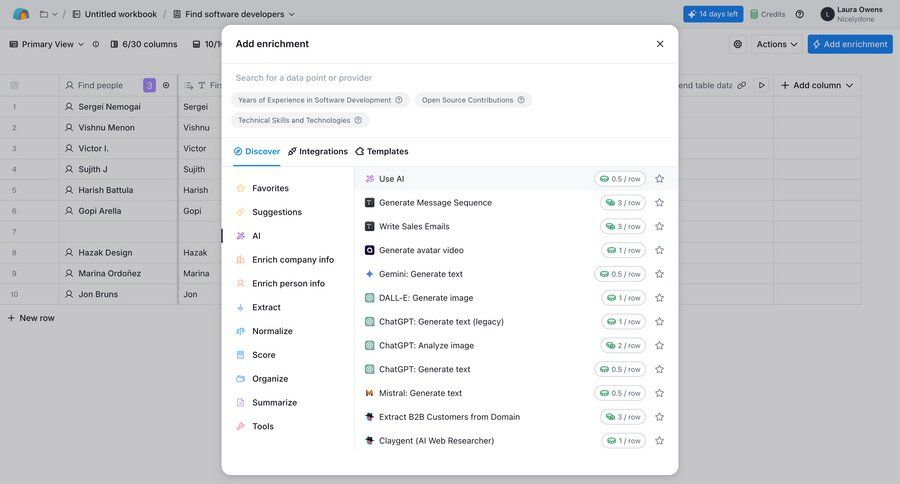Image resolution: width=900 pixels, height=484 pixels.
Task: Open Untitled workbook breadcrumb link
Action: (x=115, y=14)
